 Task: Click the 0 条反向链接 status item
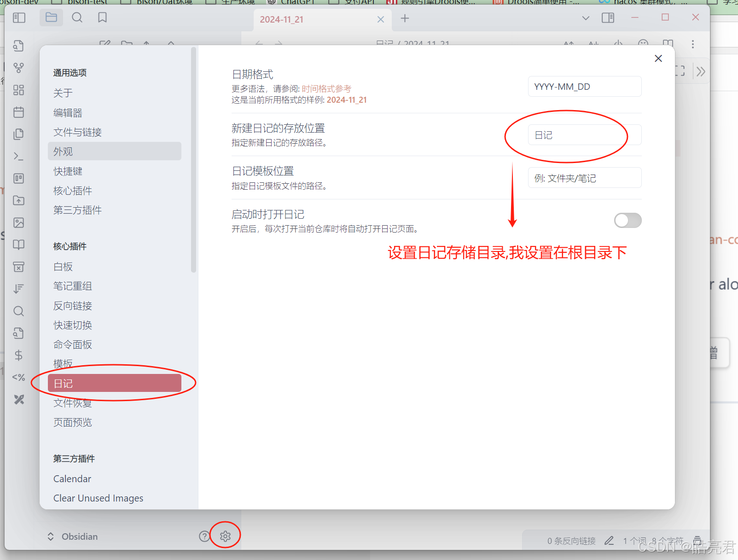coord(571,541)
